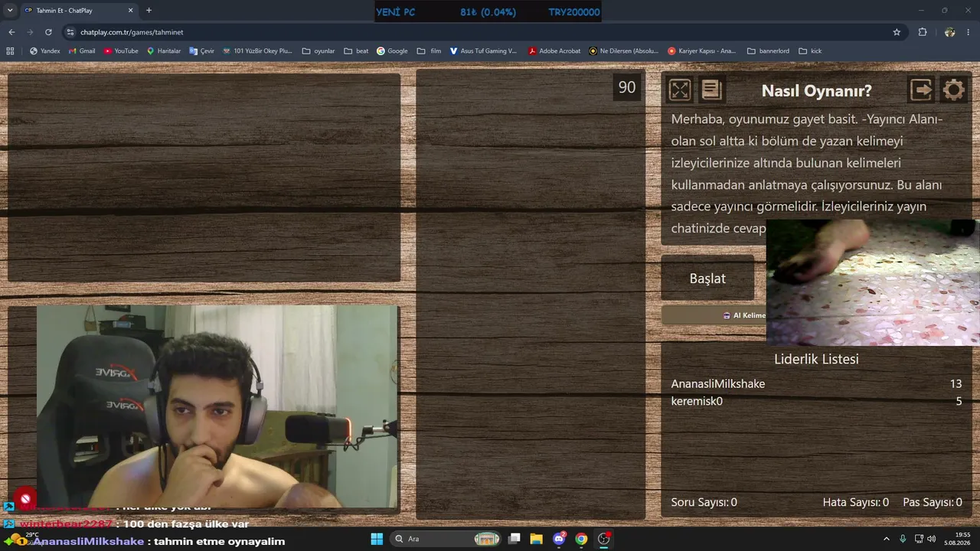Click the Nasıl Oynanır? title
980x551 pixels.
click(x=817, y=90)
